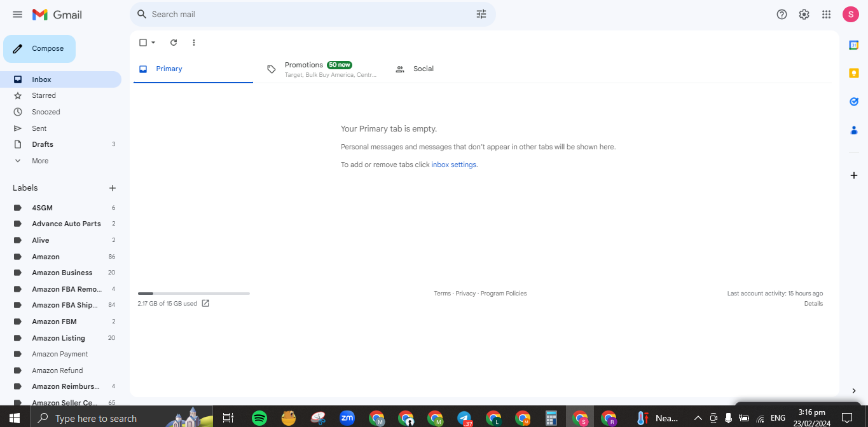Open the Terms link
The width and height of the screenshot is (868, 427).
point(442,294)
